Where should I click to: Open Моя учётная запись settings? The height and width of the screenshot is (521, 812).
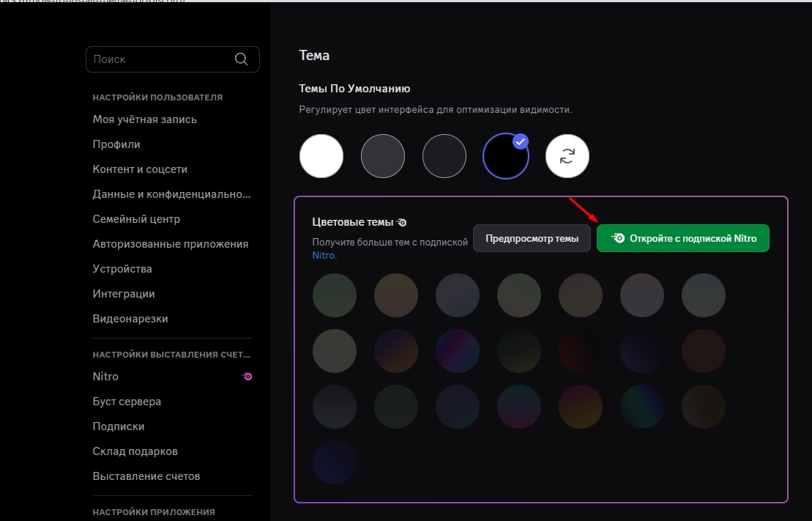point(144,119)
